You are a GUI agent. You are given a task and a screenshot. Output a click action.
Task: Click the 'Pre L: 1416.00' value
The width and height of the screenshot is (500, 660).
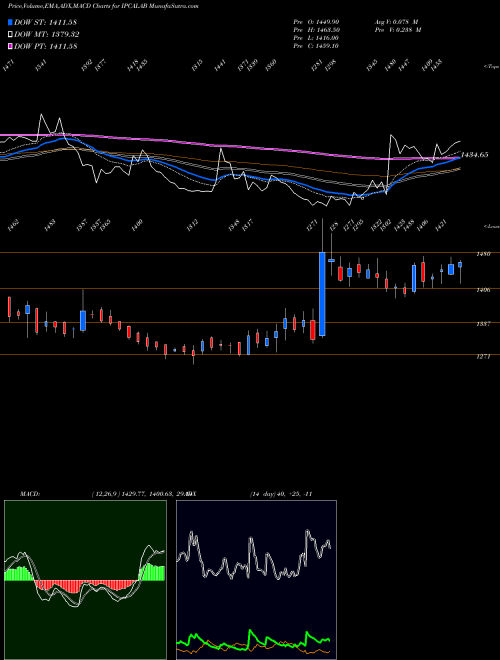316,38
